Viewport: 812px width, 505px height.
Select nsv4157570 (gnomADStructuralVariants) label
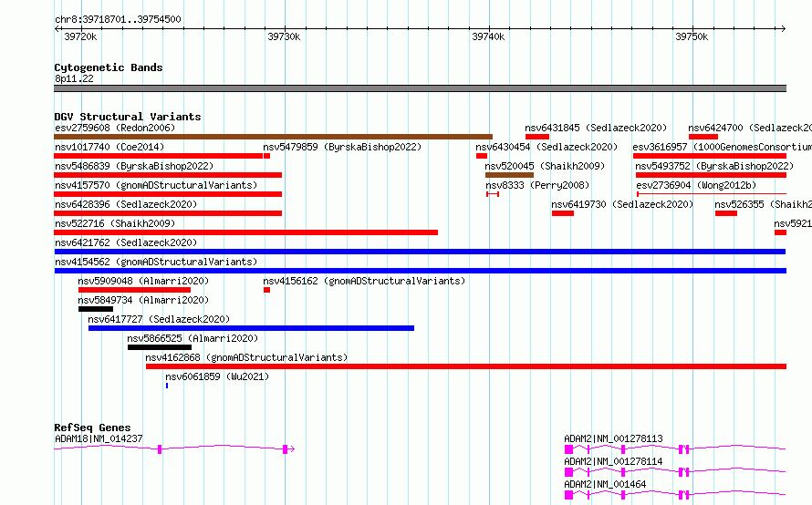coord(156,185)
